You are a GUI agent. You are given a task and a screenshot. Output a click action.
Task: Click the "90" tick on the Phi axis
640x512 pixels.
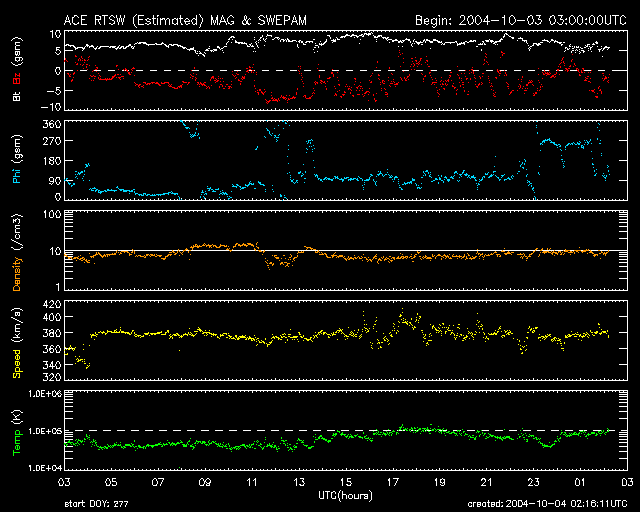[x=55, y=181]
